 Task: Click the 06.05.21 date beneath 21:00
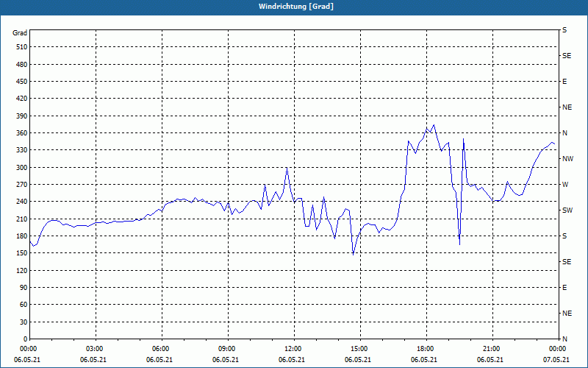(490, 360)
